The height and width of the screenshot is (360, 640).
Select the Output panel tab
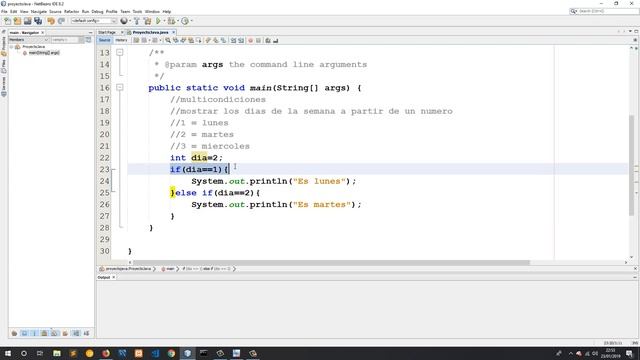click(104, 278)
